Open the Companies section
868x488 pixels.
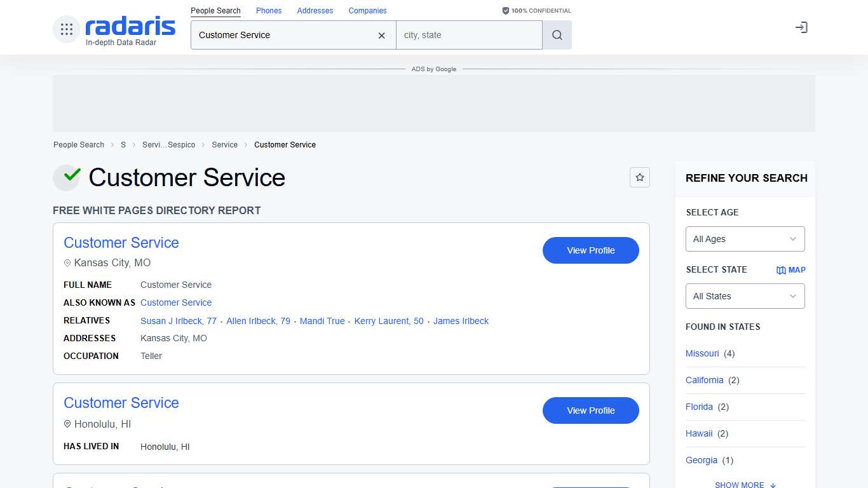(x=367, y=10)
